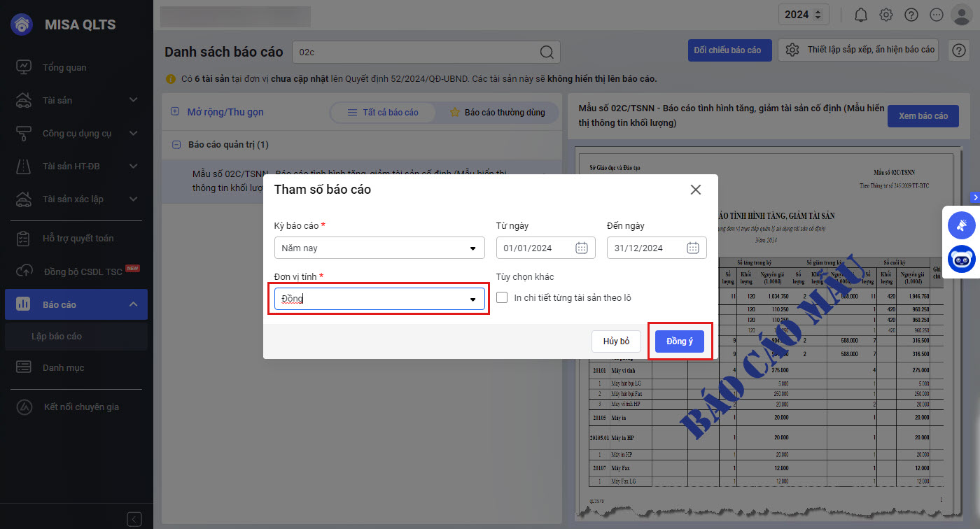Click the Tài sản car icon
This screenshot has width=980, height=529.
(24, 100)
